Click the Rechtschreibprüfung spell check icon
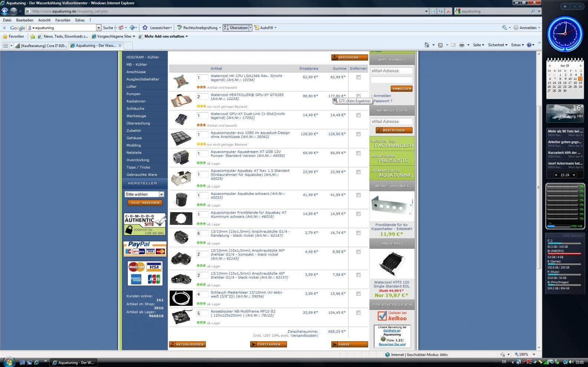This screenshot has height=367, width=588. pyautogui.click(x=179, y=28)
